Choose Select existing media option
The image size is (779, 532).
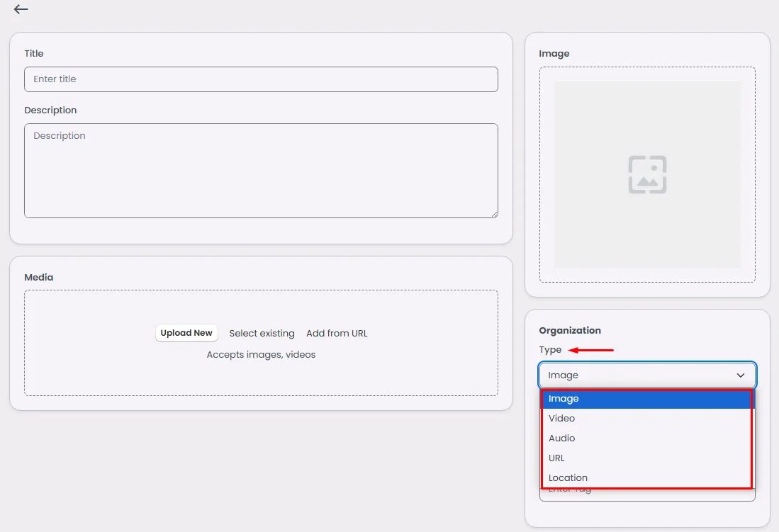(x=262, y=334)
